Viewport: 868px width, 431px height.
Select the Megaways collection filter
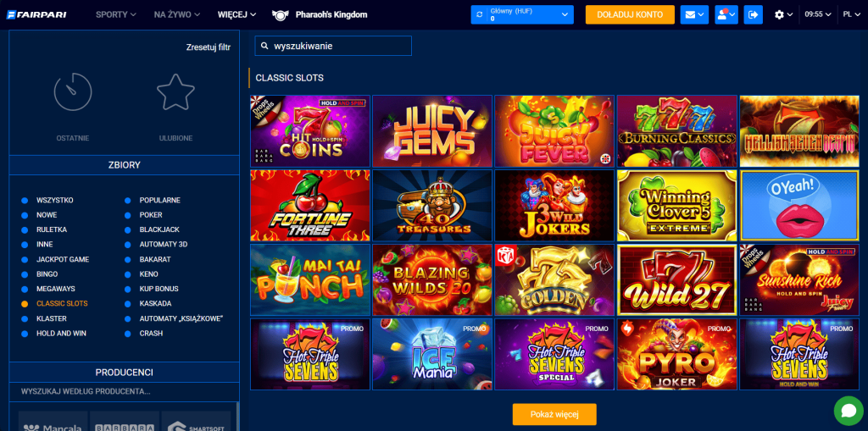tap(55, 289)
